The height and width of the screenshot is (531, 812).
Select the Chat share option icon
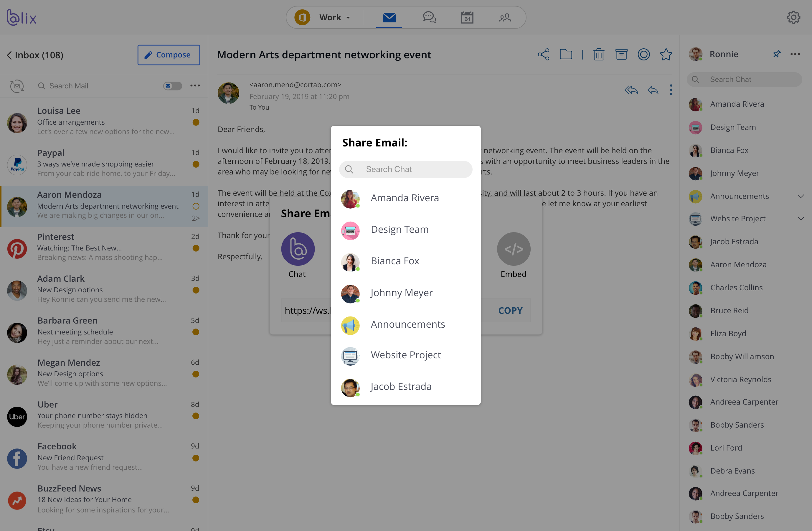point(298,249)
